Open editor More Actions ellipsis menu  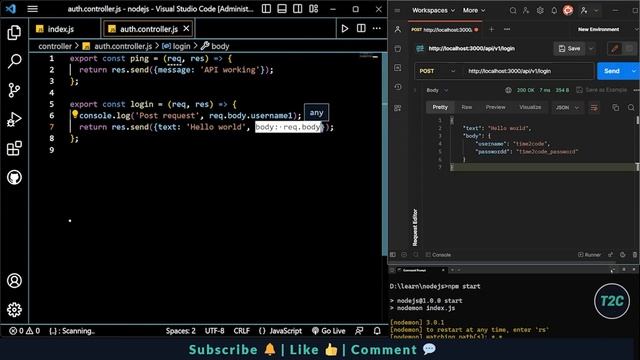pyautogui.click(x=377, y=28)
